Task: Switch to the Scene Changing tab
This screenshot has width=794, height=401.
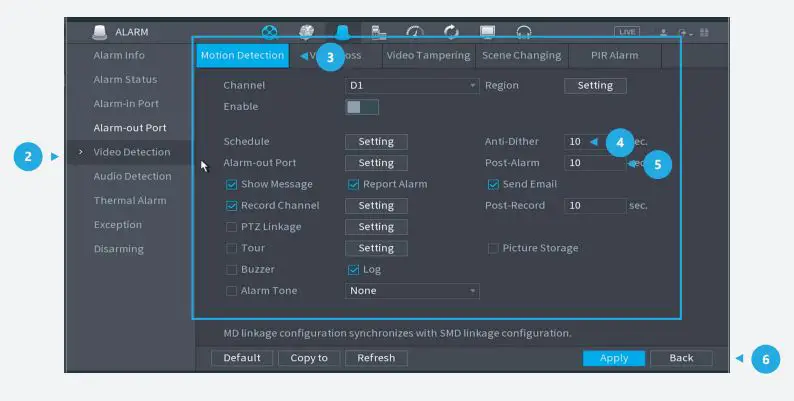Action: (x=522, y=55)
